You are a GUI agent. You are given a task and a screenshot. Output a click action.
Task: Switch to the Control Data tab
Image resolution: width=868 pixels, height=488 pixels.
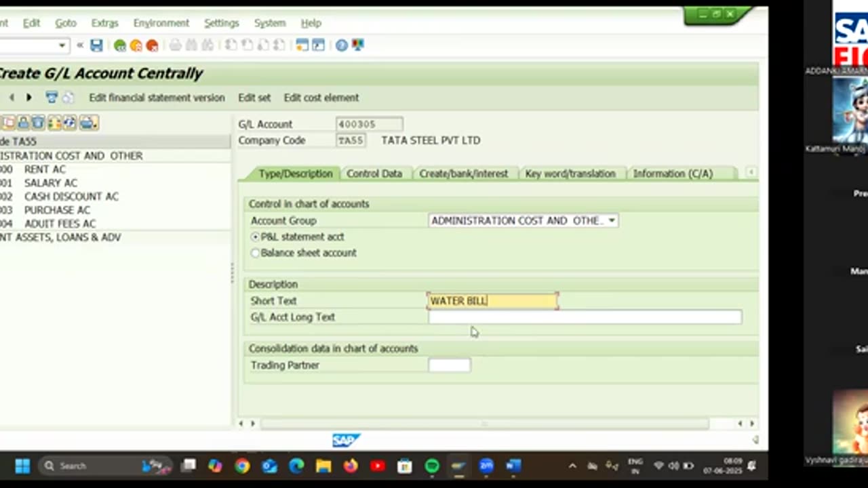[x=374, y=174]
